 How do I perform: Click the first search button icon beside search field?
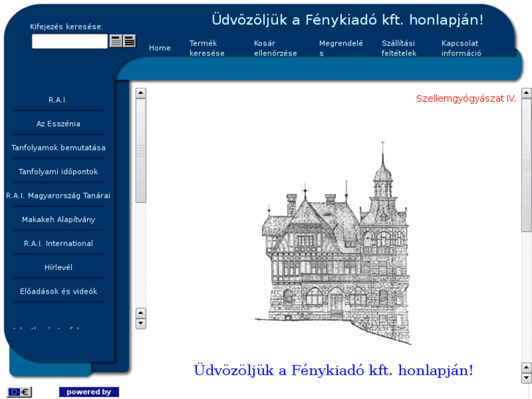tap(116, 41)
